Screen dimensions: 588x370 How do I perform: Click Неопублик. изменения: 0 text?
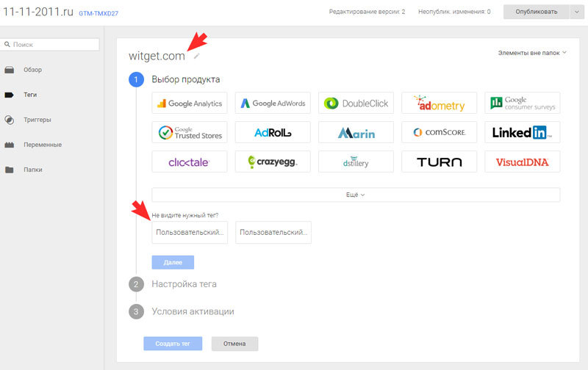pyautogui.click(x=454, y=12)
